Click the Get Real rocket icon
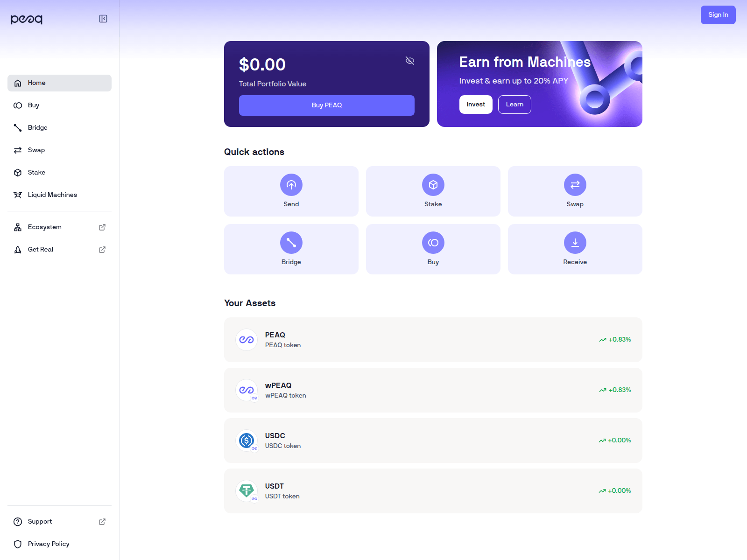 18,250
